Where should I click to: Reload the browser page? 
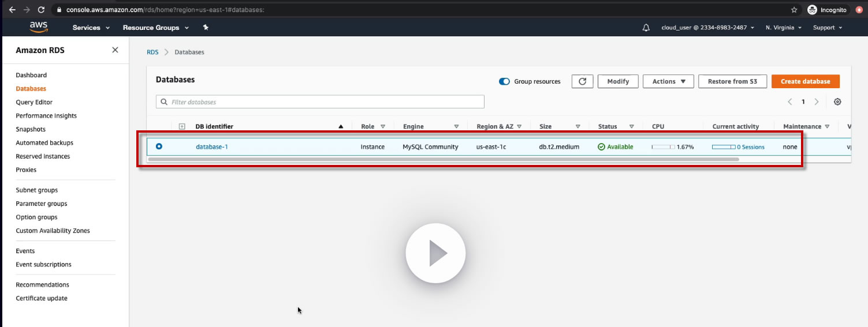click(41, 10)
